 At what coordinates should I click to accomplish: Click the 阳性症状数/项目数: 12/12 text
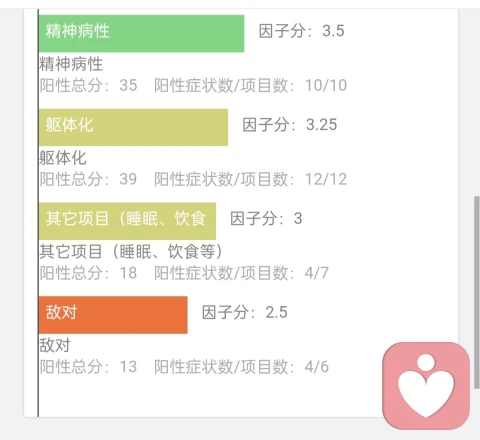click(250, 179)
